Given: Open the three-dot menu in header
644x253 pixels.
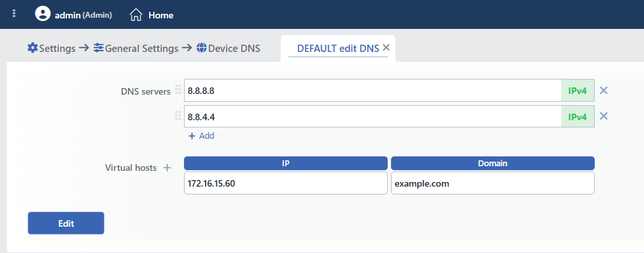Looking at the screenshot, I should pos(14,14).
